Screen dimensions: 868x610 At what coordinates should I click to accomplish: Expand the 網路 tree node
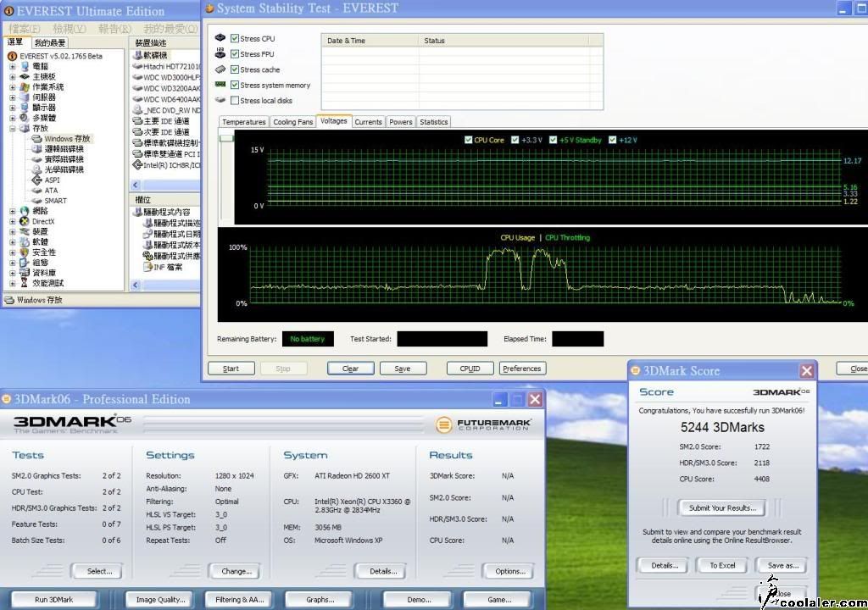(13, 211)
